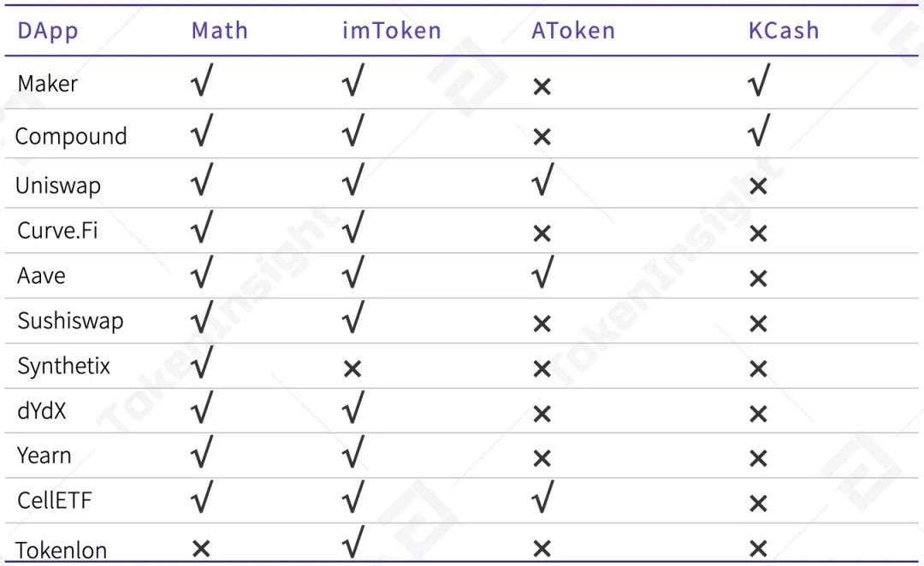Select the imToken column header
This screenshot has height=566, width=924.
click(x=392, y=31)
